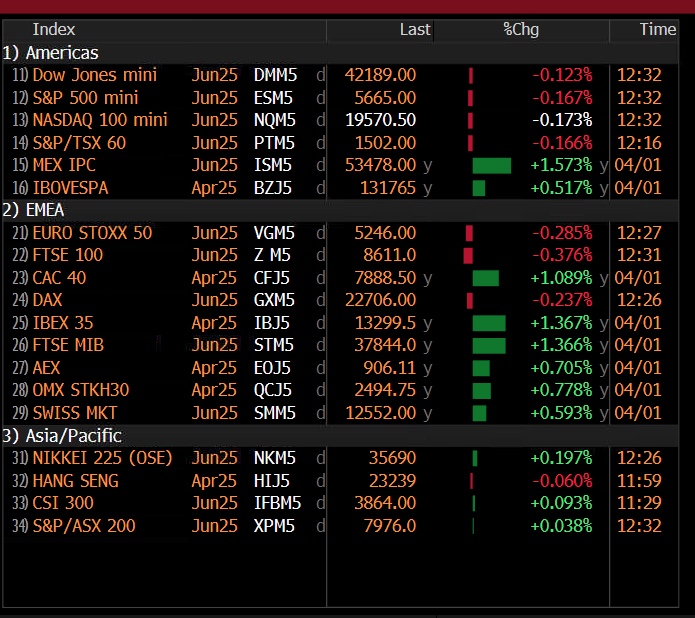
Task: Click the -0.376% change value
Action: (x=562, y=255)
